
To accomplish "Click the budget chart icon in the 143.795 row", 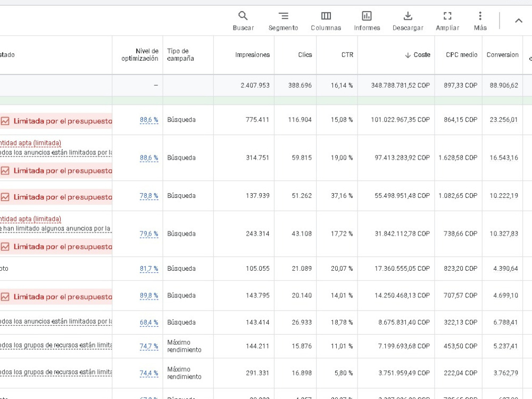I will pyautogui.click(x=5, y=297).
